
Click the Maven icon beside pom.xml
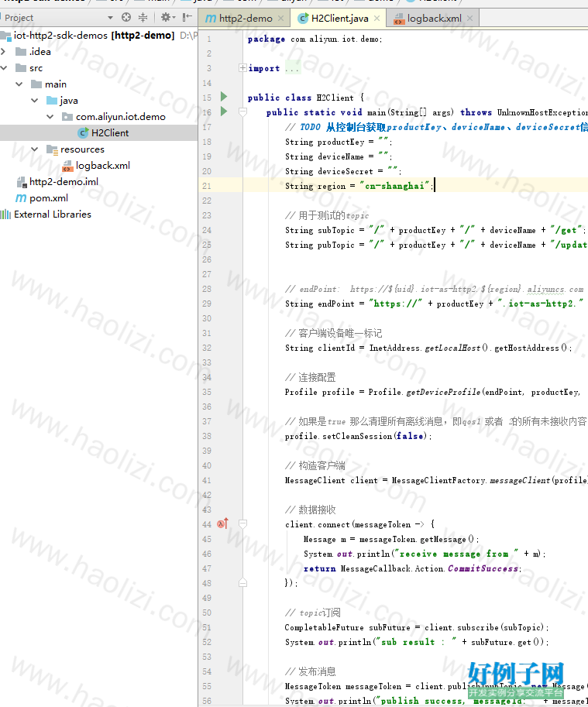pos(21,198)
